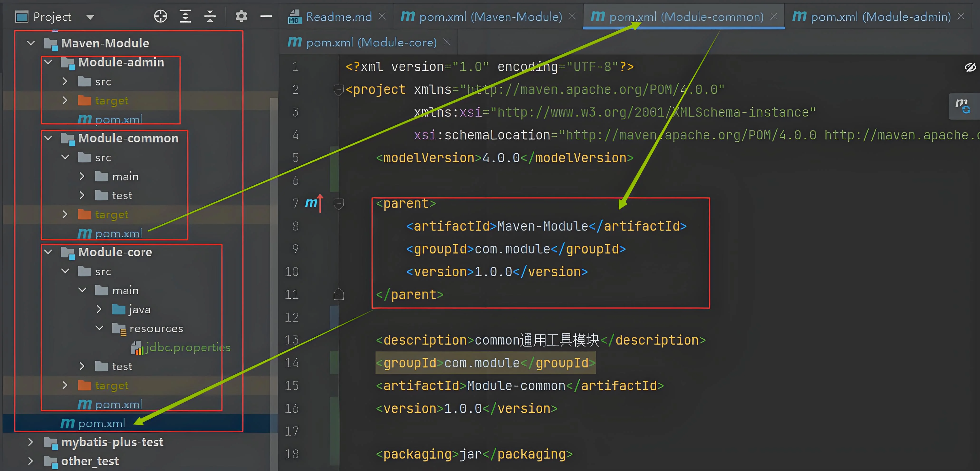Open Project panel settings gear

[x=241, y=16]
